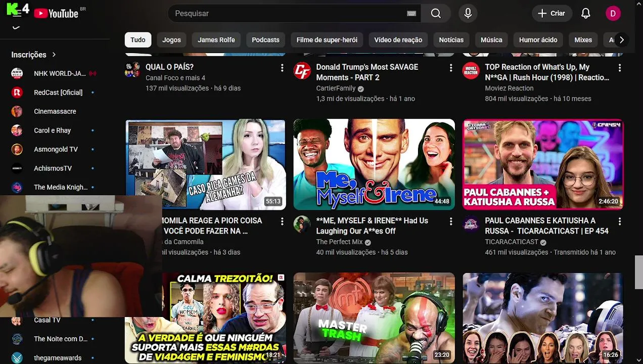Open RedCast [Oficial] channel avatar
Image resolution: width=643 pixels, height=364 pixels.
[x=17, y=93]
